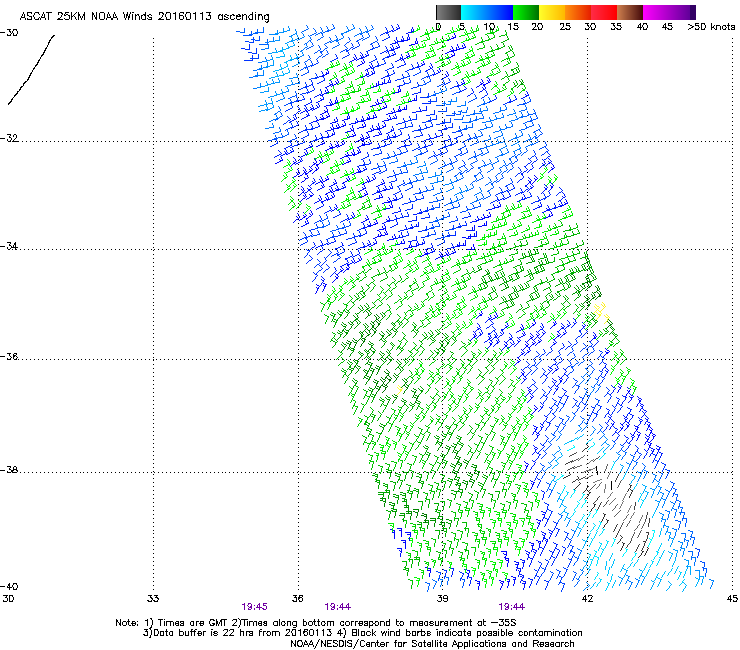
Task: Click the note 'Times are GMT'
Action: tap(194, 623)
